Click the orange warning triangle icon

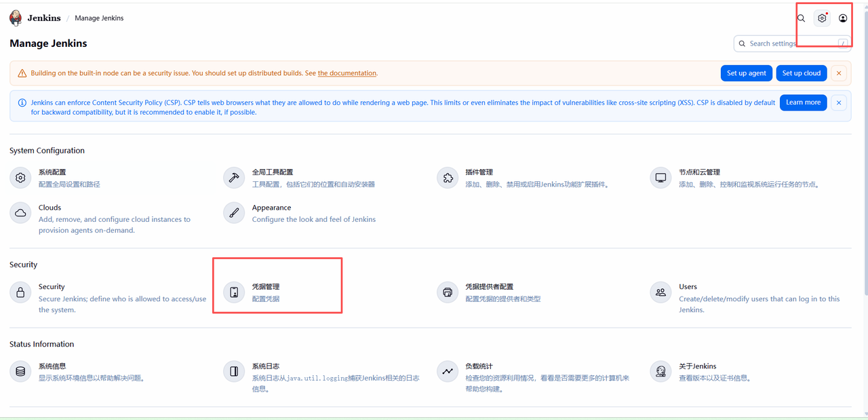pyautogui.click(x=22, y=73)
